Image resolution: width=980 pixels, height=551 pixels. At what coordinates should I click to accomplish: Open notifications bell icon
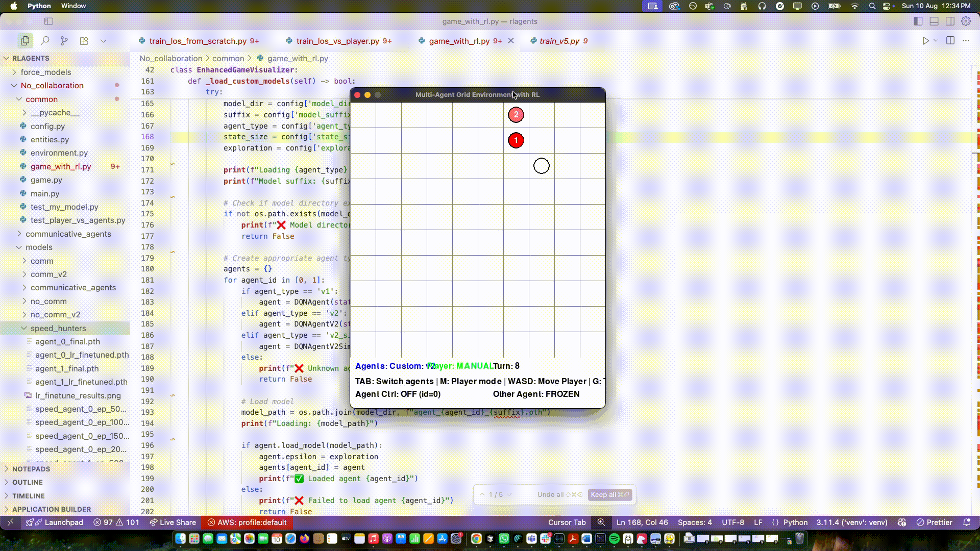pyautogui.click(x=966, y=522)
